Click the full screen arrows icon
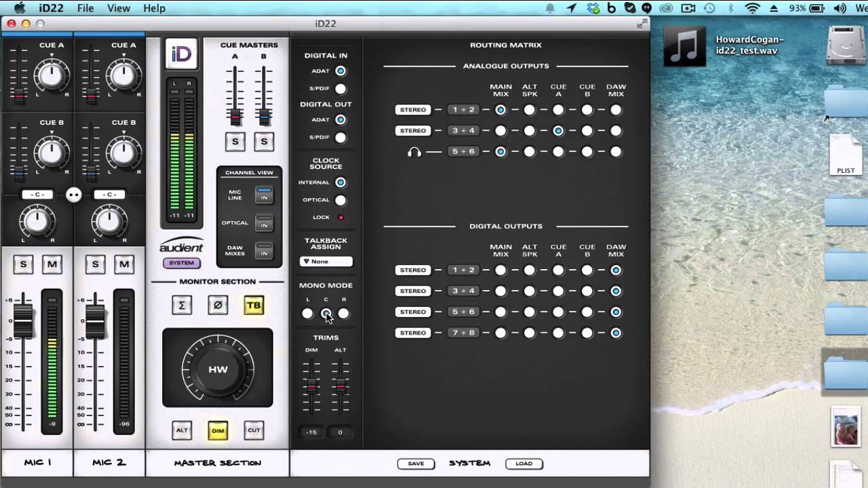This screenshot has height=488, width=868. click(x=642, y=24)
